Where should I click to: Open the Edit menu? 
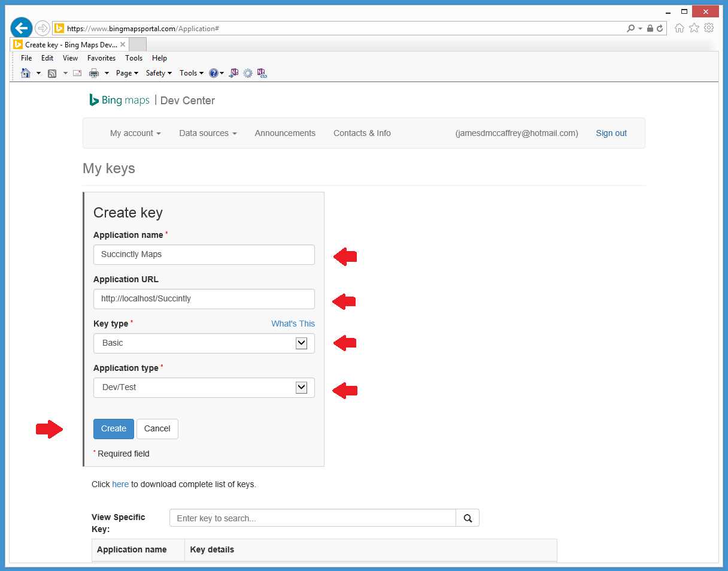tap(47, 58)
